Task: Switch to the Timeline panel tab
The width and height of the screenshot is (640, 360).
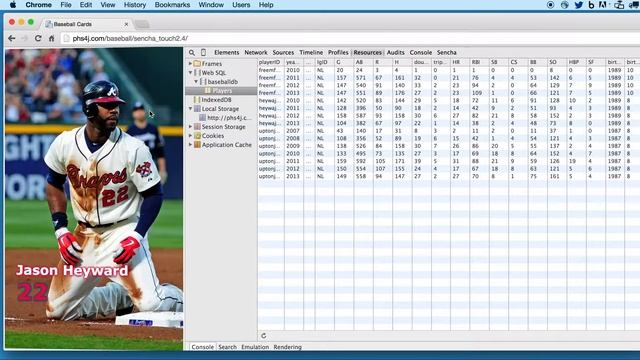Action: tap(311, 52)
